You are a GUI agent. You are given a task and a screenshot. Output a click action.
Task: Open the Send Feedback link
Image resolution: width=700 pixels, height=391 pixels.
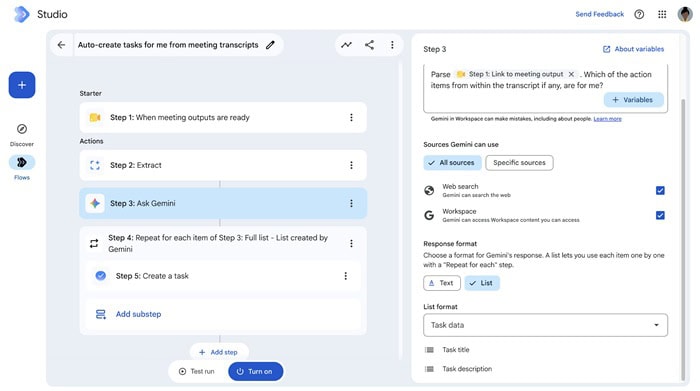tap(600, 14)
